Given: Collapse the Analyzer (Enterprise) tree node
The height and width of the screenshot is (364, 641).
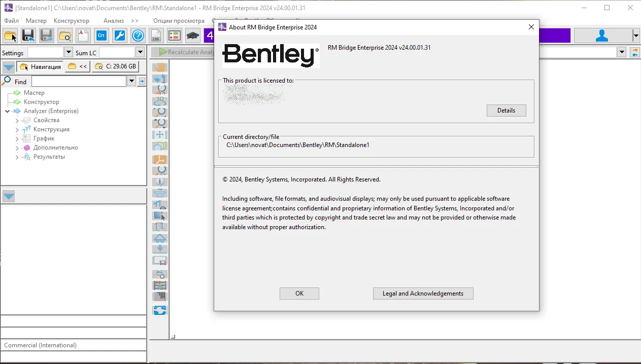Looking at the screenshot, I should pyautogui.click(x=7, y=111).
